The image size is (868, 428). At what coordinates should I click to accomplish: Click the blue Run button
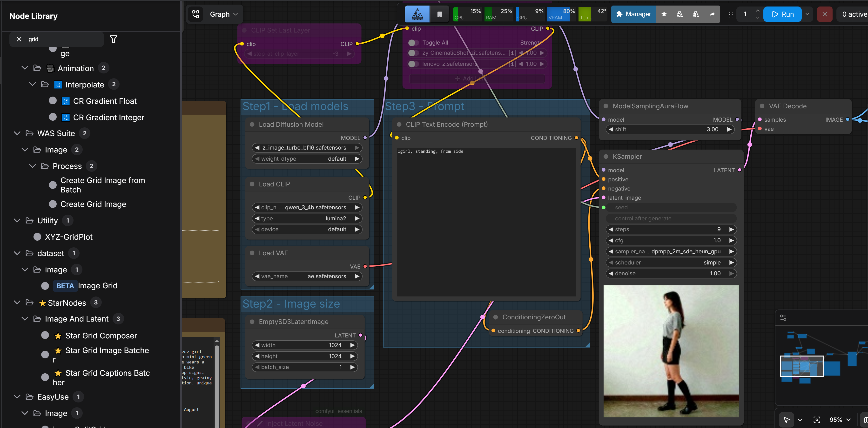click(x=782, y=14)
